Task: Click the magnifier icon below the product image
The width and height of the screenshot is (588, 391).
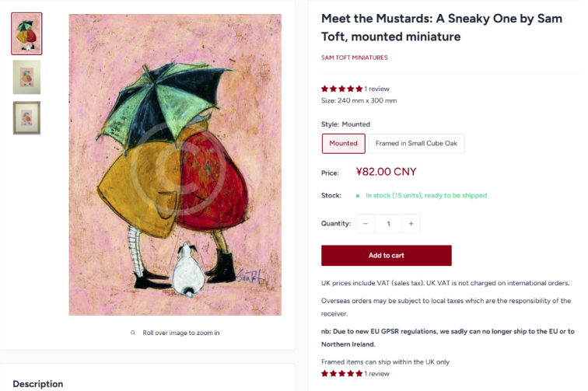Action: point(133,333)
